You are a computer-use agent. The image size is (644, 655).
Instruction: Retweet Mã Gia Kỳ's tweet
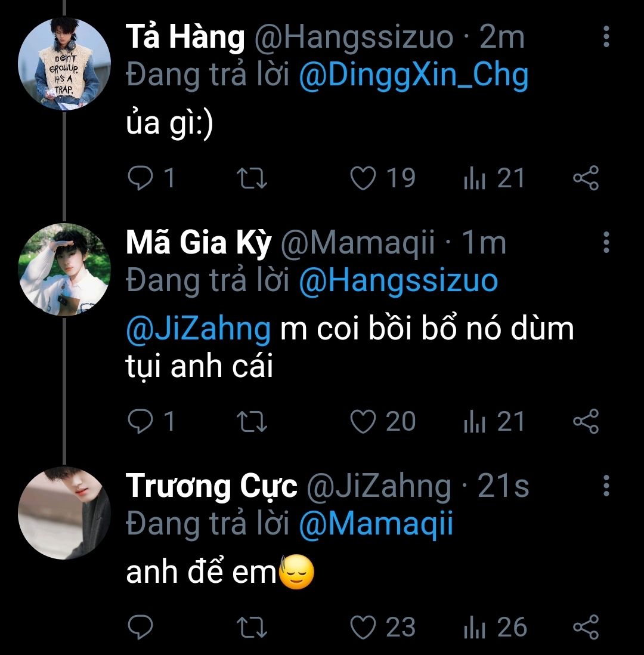click(252, 422)
